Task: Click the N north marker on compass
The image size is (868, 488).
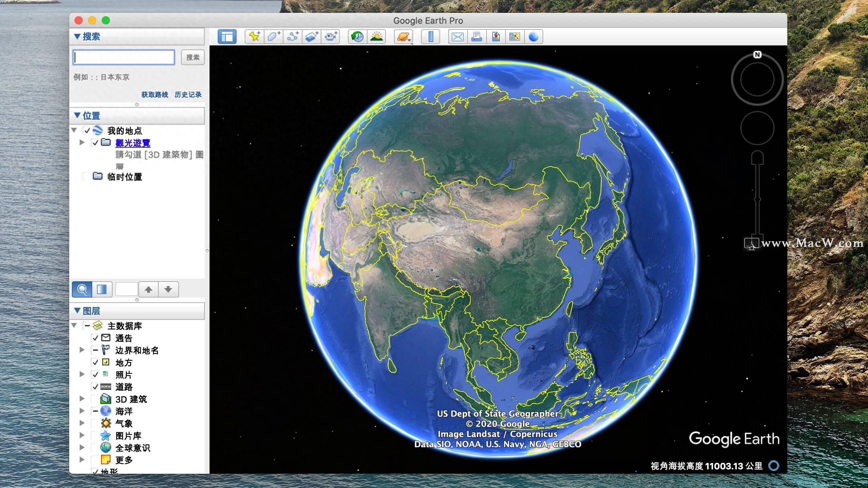Action: tap(757, 55)
